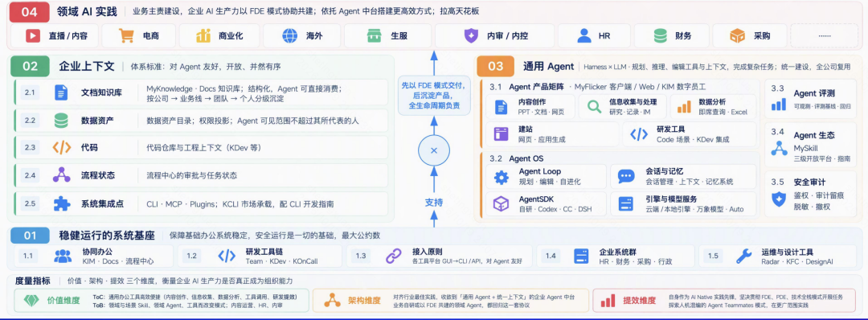868x320 pixels.
Task: Click the 1.4 number badge
Action: [550, 256]
